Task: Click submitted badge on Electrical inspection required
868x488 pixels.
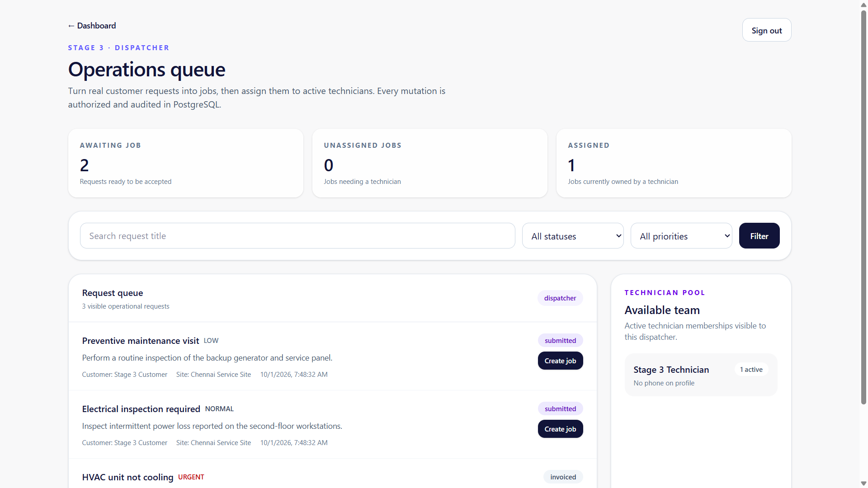Action: coord(560,409)
